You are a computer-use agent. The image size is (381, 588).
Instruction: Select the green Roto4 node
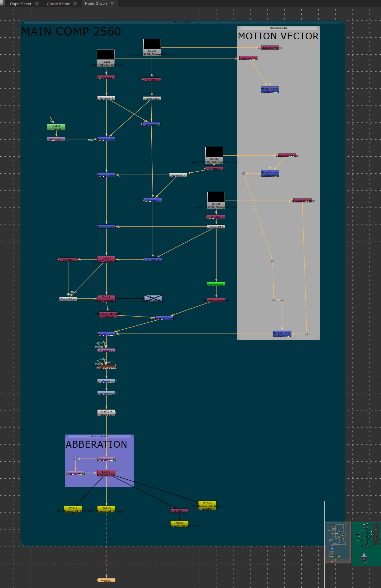(x=56, y=127)
